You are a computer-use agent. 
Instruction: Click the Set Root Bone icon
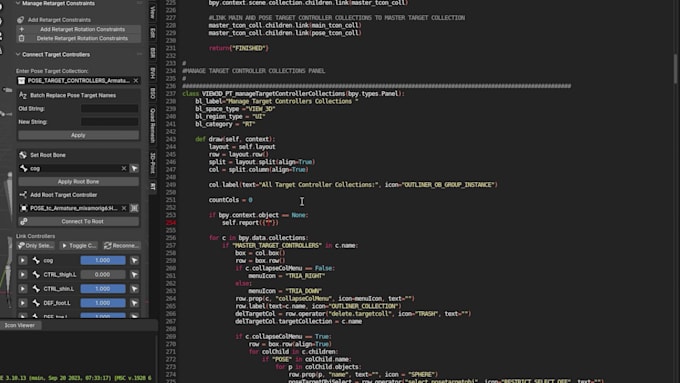click(23, 155)
